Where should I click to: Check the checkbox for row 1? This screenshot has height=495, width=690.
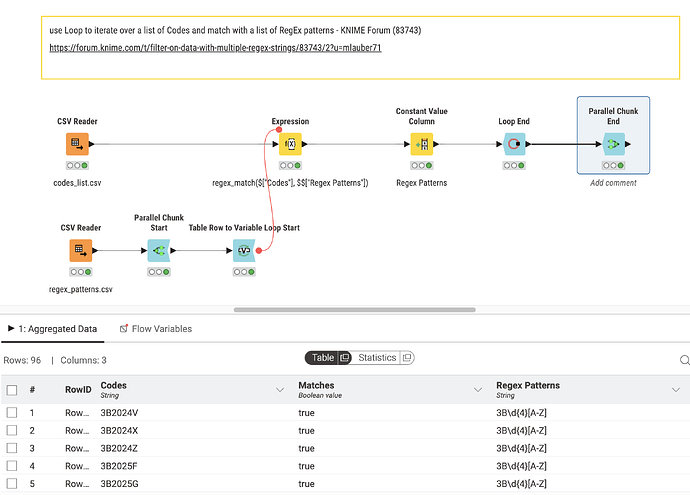tap(12, 413)
